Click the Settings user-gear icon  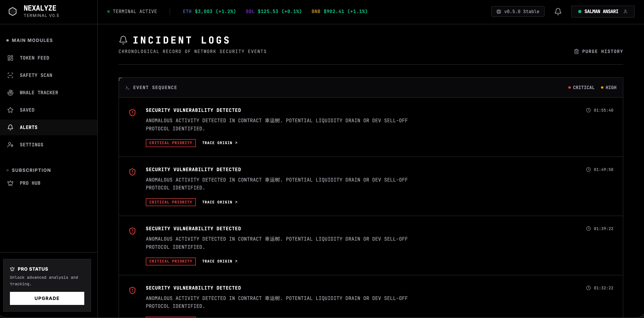point(10,145)
